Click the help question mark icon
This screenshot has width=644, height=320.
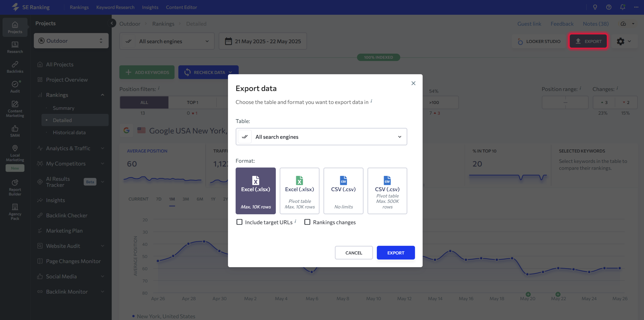[609, 7]
